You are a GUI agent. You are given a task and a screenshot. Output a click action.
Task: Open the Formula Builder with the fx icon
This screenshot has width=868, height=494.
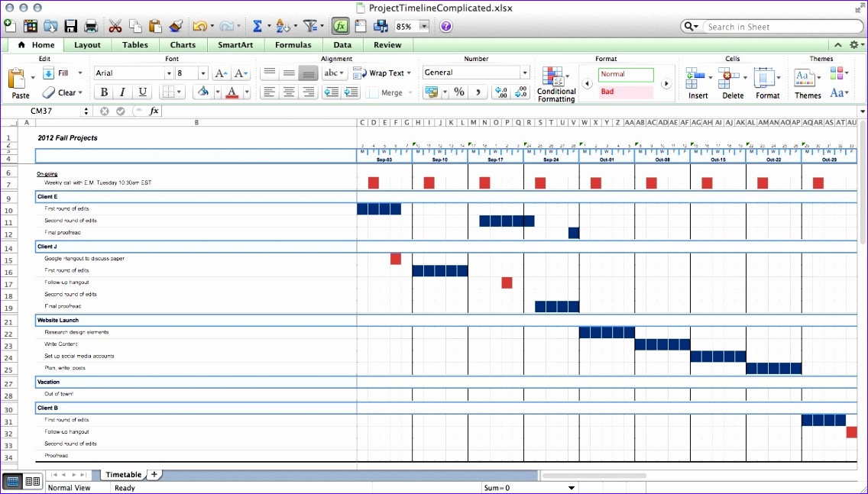coord(338,25)
